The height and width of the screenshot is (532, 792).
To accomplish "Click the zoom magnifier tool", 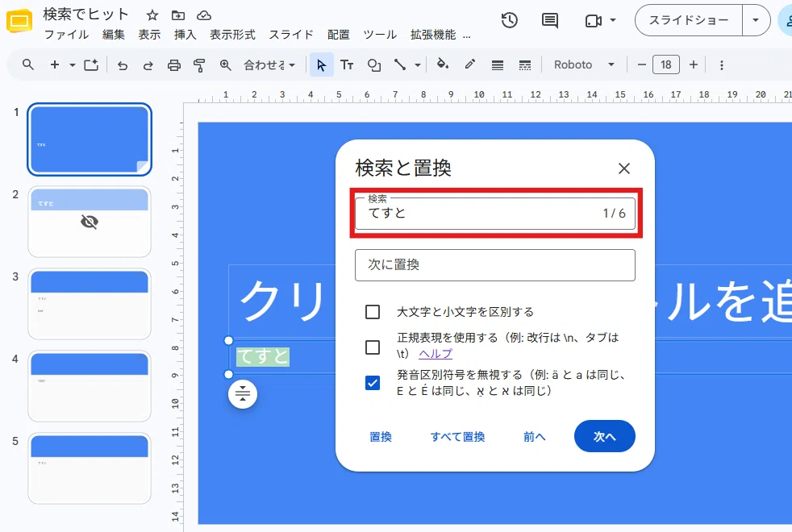I will click(x=225, y=65).
